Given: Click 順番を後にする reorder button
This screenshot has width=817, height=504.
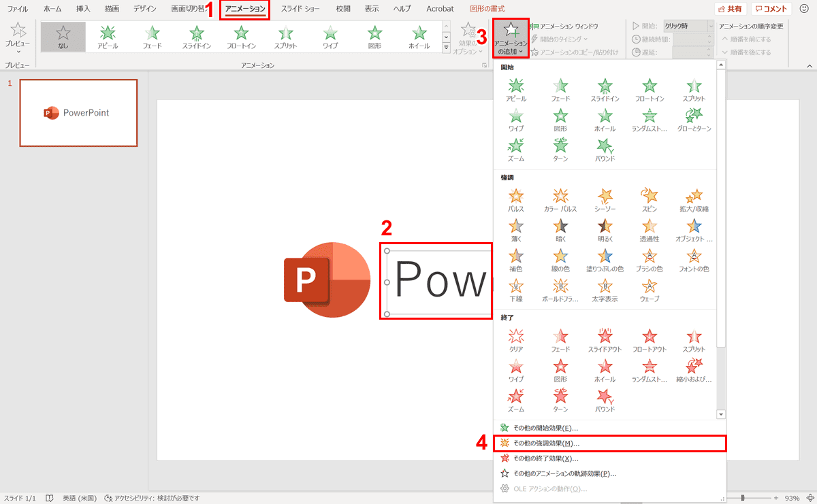Looking at the screenshot, I should pyautogui.click(x=747, y=52).
